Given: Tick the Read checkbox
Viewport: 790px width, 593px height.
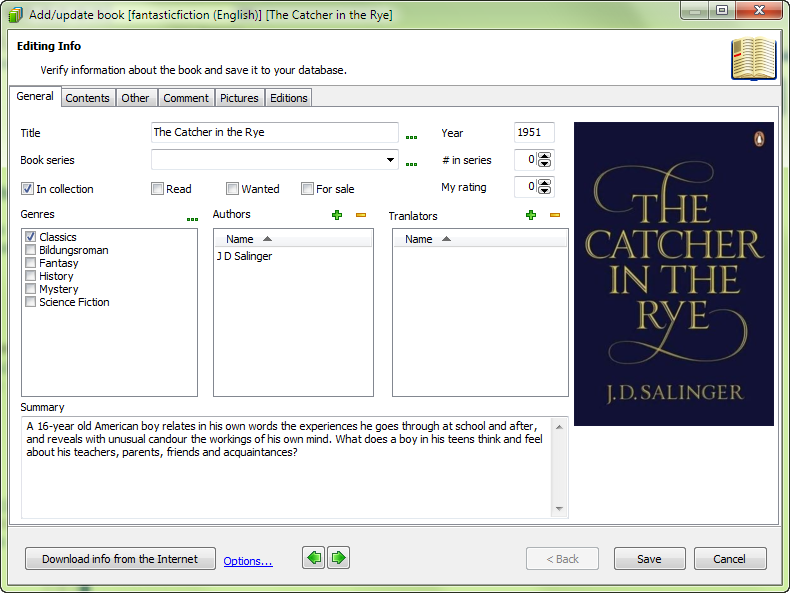Looking at the screenshot, I should (x=158, y=189).
